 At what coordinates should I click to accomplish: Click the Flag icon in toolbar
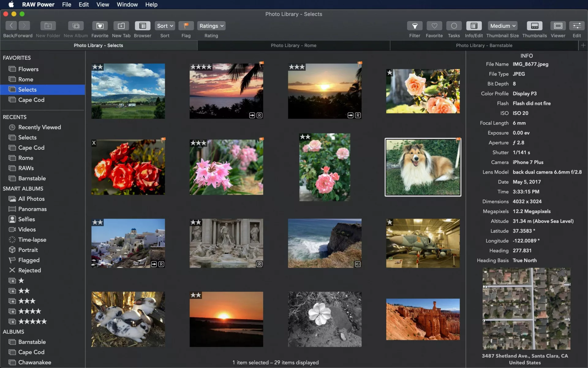185,26
